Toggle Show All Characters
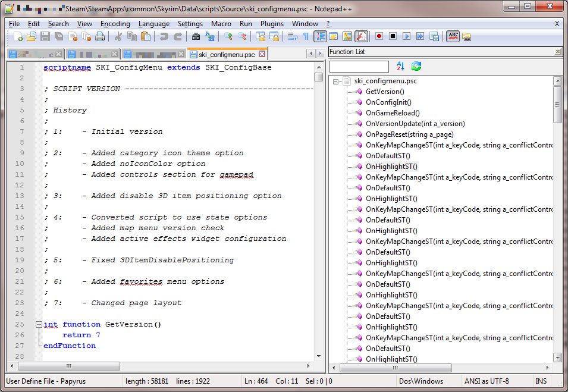Image resolution: width=568 pixels, height=392 pixels. (x=306, y=36)
